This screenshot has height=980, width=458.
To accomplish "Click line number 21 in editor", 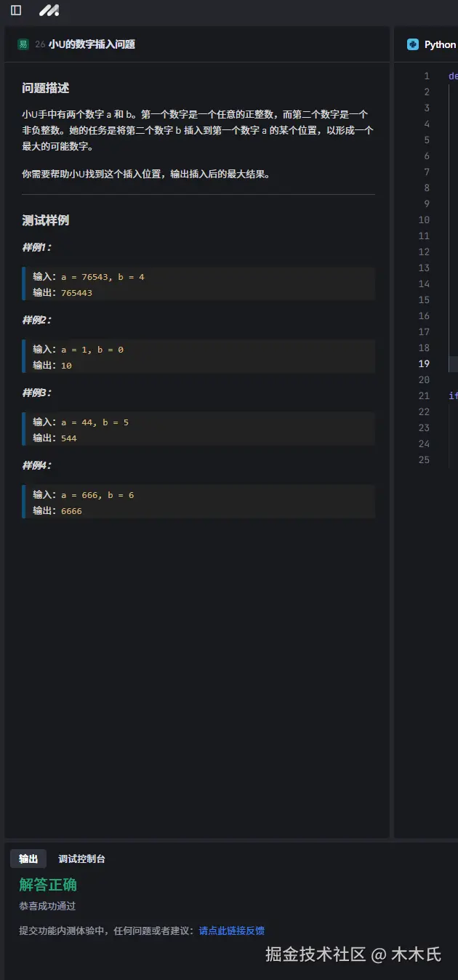I will (x=424, y=395).
